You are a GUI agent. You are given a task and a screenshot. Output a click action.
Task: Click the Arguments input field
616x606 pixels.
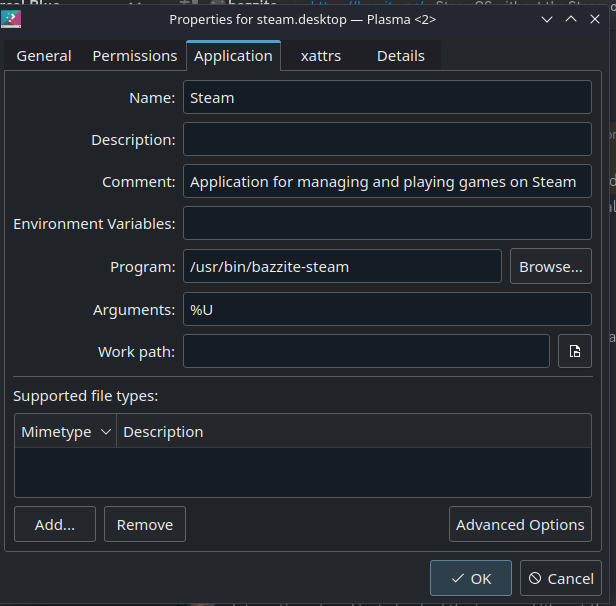point(387,310)
